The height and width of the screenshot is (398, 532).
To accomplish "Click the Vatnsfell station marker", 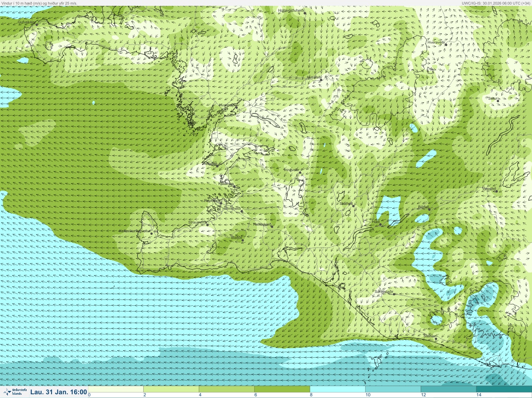I will 496,191.
